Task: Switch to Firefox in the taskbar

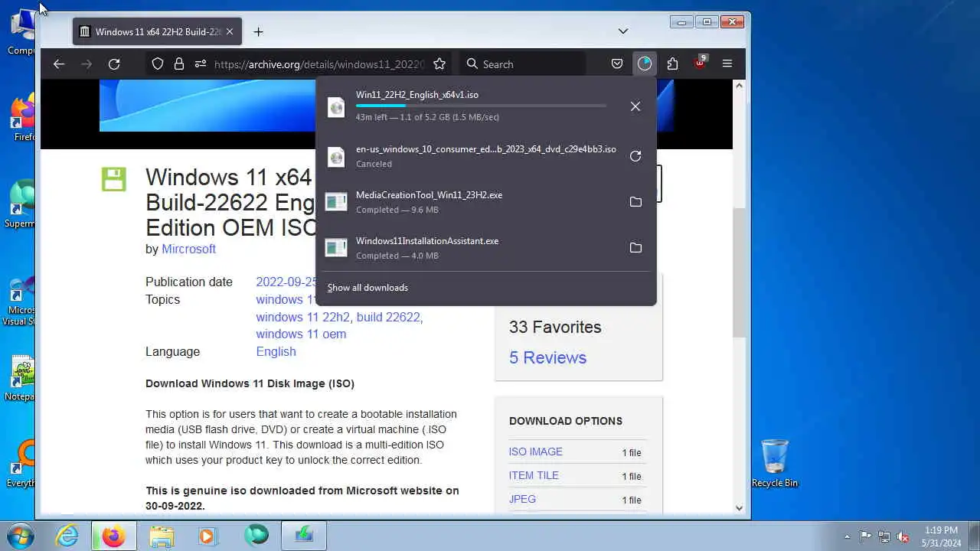Action: point(113,536)
